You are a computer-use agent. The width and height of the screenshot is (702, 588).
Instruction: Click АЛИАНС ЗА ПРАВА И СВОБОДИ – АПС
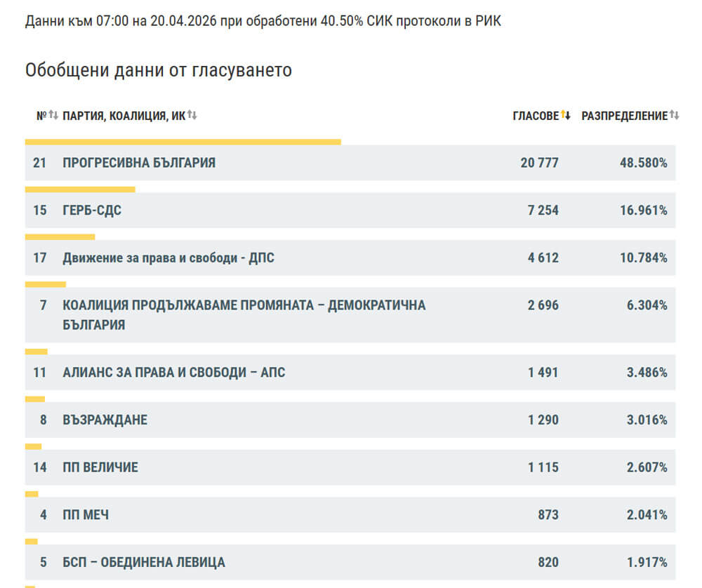174,373
